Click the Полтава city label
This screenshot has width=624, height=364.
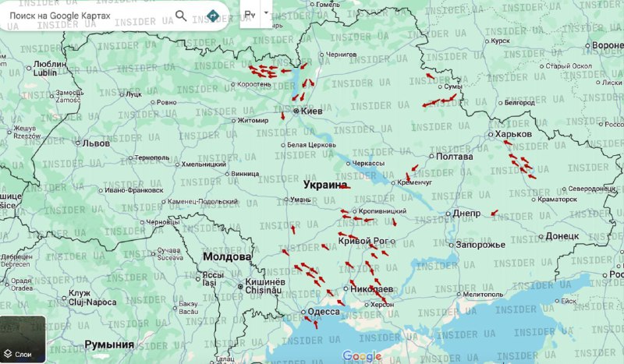point(454,157)
